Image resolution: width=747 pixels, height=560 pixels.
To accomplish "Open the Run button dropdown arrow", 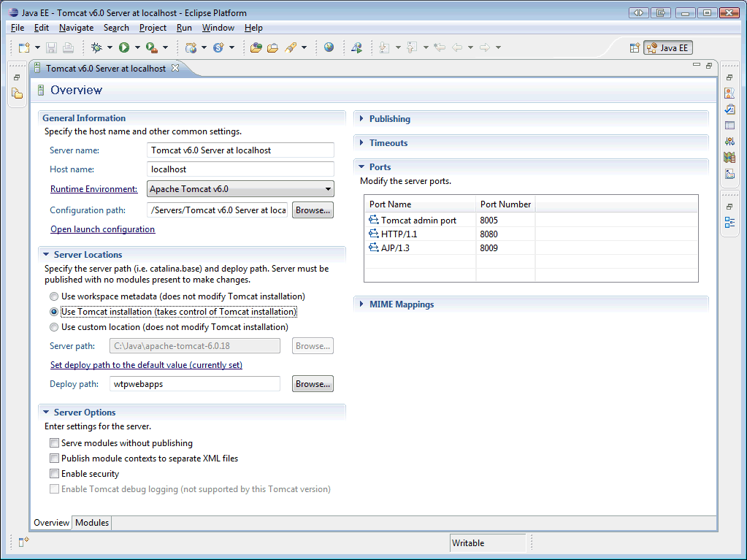I will tap(137, 47).
